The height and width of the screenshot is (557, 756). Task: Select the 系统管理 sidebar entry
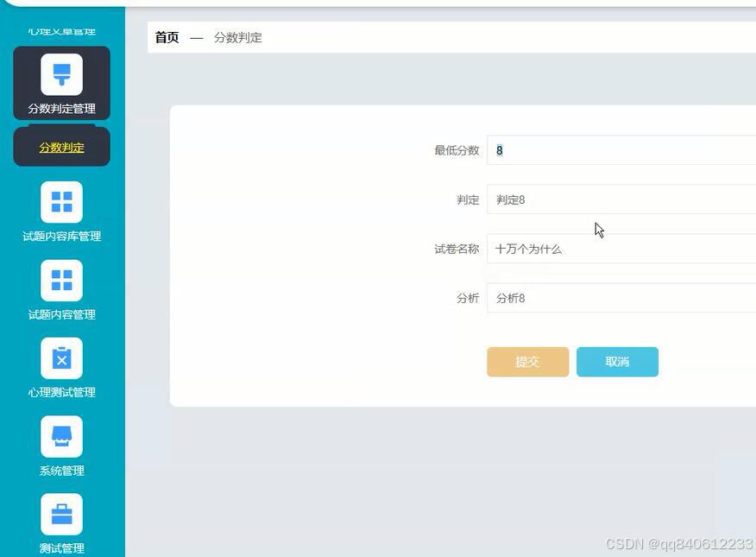tap(61, 470)
